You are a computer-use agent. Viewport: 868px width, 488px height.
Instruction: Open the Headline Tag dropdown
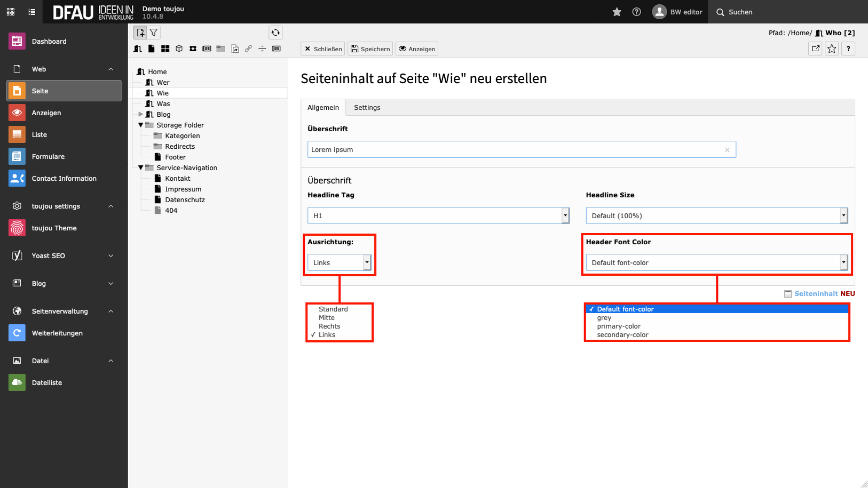438,215
